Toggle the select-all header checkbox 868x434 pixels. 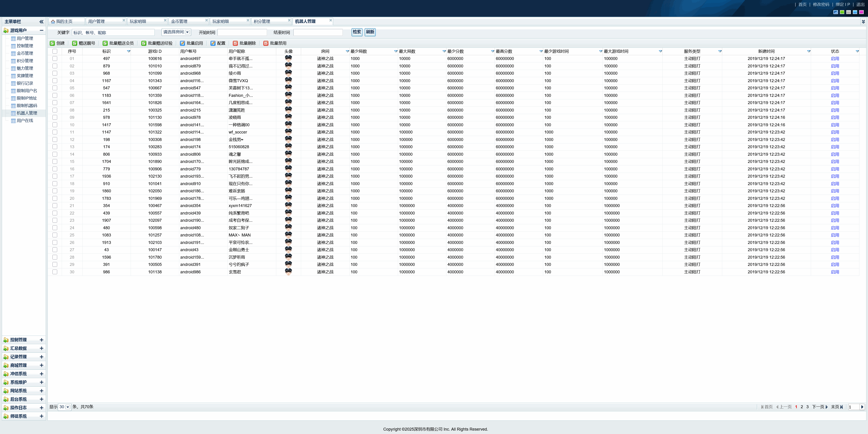pos(54,51)
